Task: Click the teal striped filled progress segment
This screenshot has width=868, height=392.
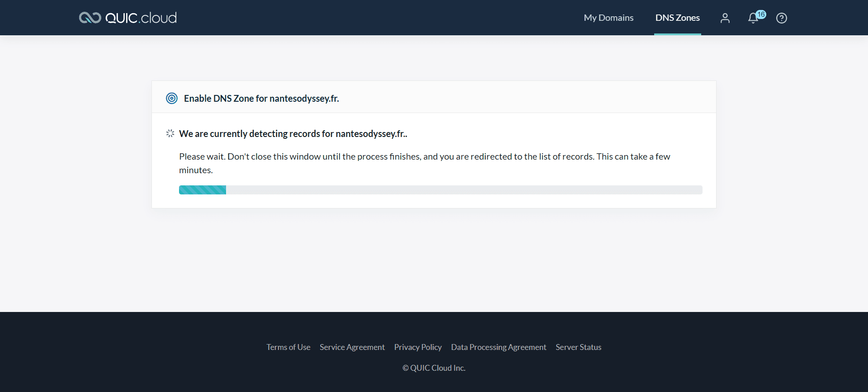Action: (x=203, y=190)
